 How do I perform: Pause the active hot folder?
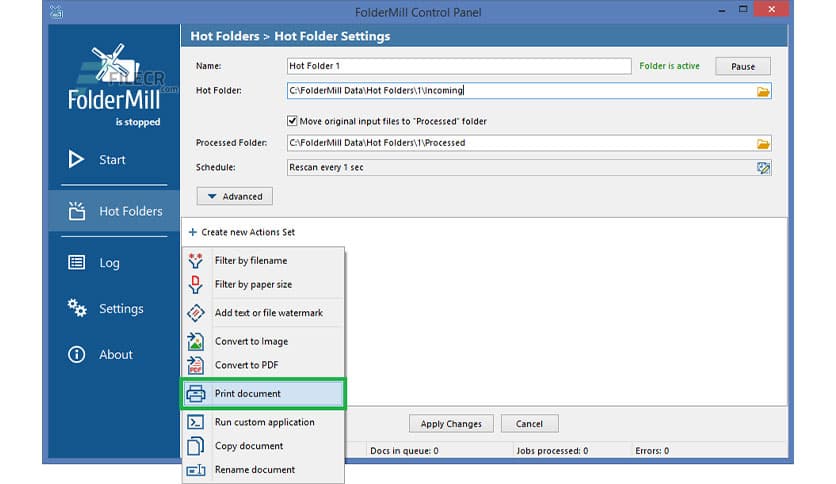[742, 66]
